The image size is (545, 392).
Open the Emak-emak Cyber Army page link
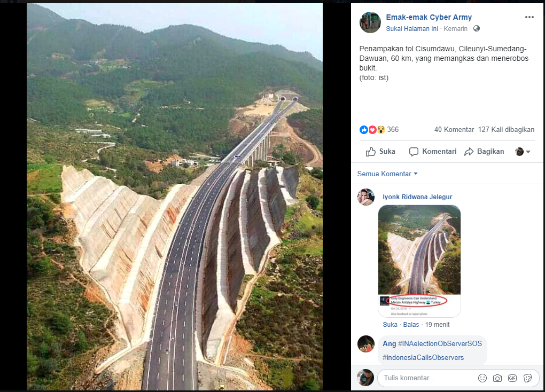429,18
